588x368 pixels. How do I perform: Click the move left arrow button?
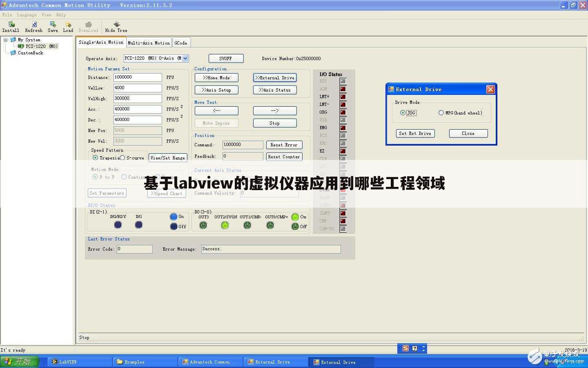click(x=216, y=110)
